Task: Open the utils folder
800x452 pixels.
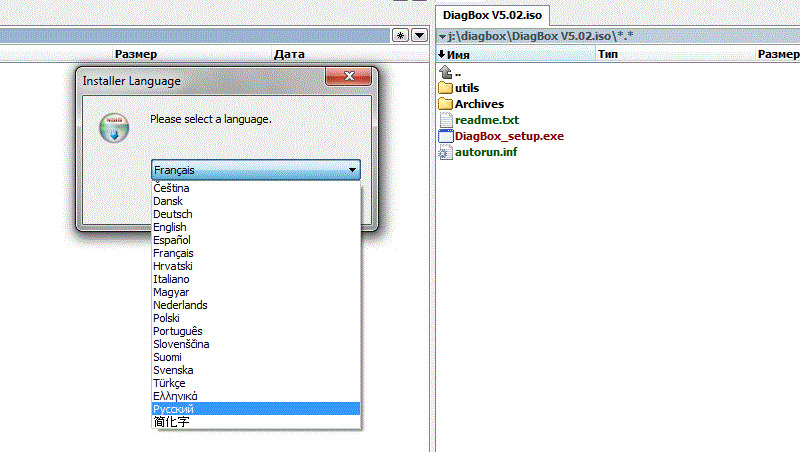Action: click(x=466, y=88)
